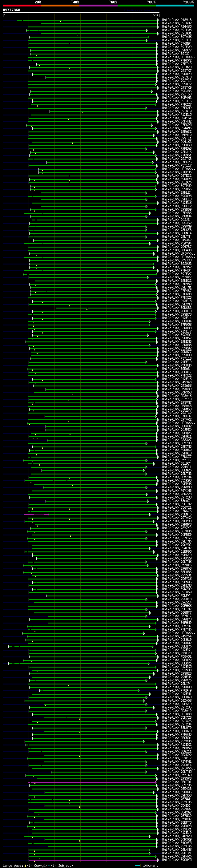Select hit label UniRef100_A9ZT58

pyautogui.click(x=177, y=94)
